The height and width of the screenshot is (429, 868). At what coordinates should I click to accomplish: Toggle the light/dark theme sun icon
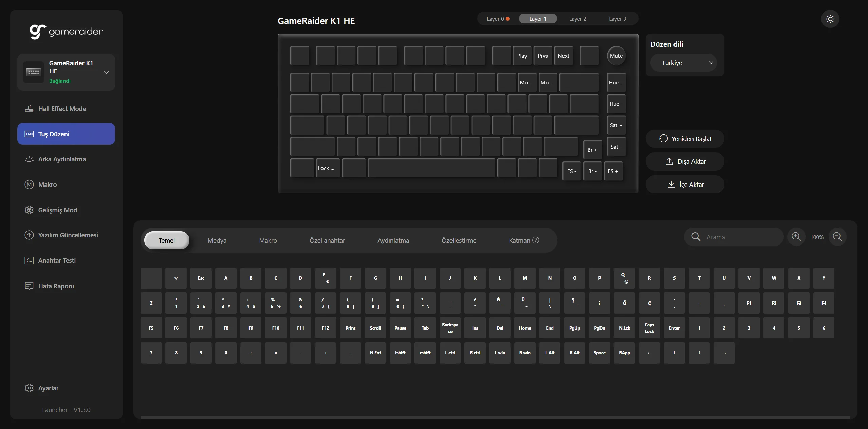pos(830,19)
